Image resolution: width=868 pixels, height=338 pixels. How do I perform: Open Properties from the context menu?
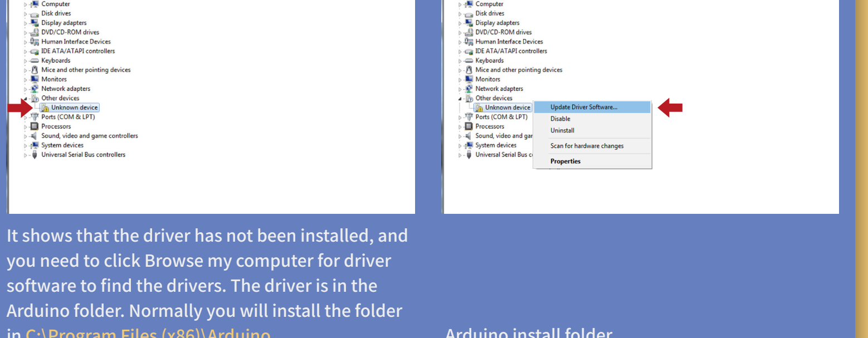592,161
